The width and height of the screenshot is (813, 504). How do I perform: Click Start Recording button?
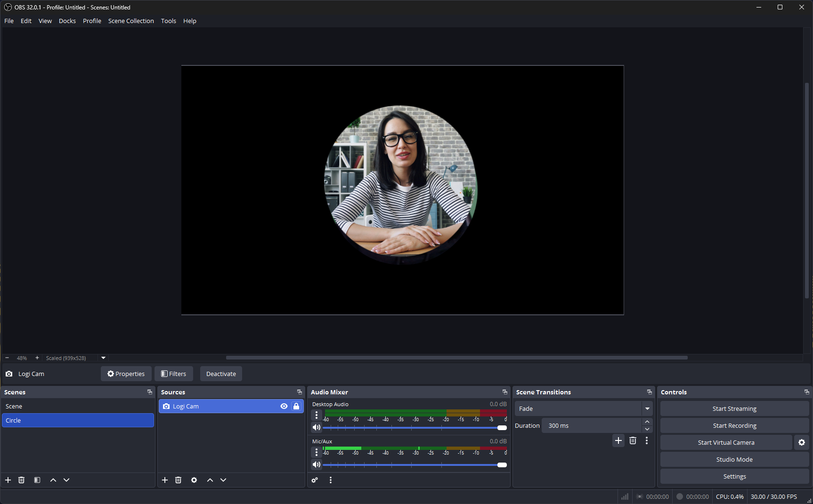734,425
